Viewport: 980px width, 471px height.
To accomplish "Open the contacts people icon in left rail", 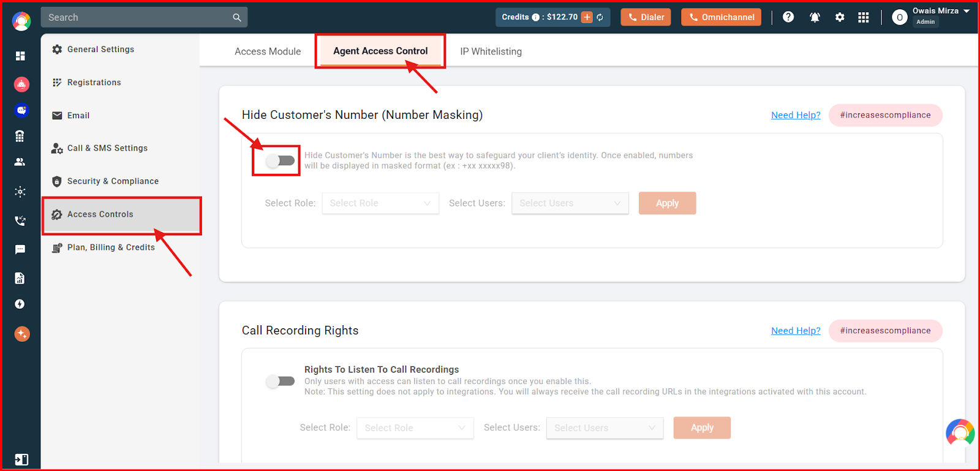I will [20, 162].
